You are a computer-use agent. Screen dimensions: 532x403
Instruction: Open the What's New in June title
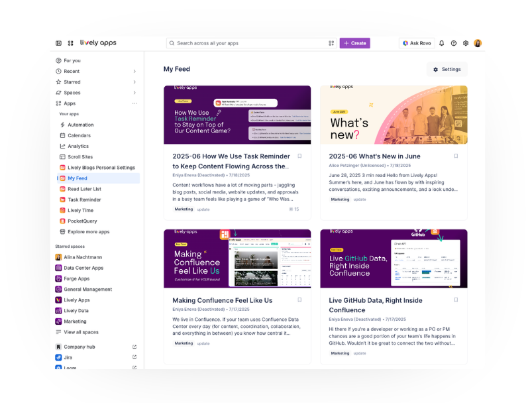(x=374, y=156)
